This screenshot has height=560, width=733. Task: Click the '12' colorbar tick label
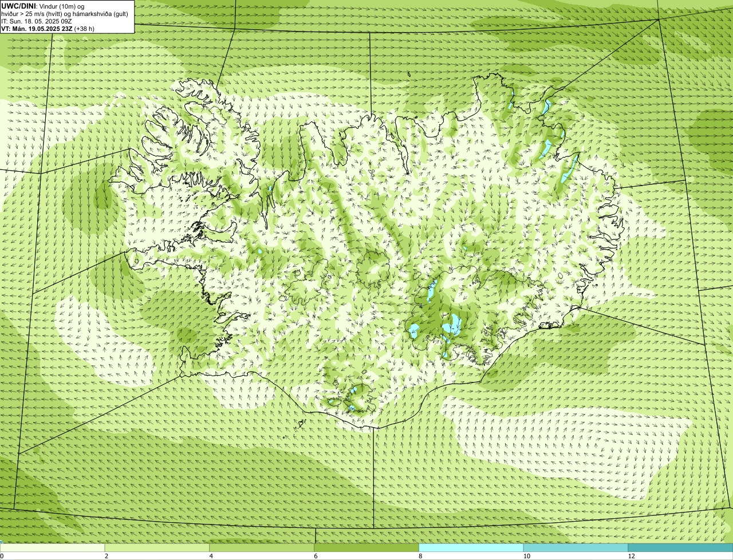click(630, 556)
